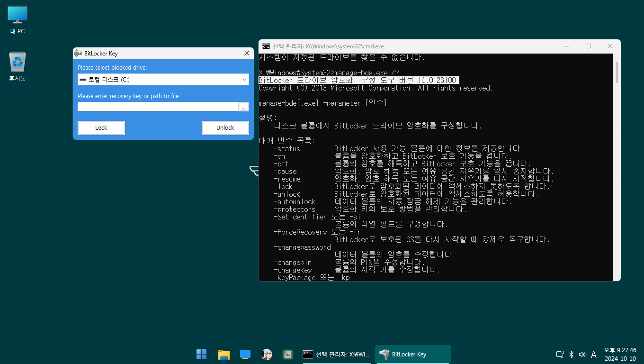Switch to the cmd.exe taskbar button

click(x=337, y=354)
